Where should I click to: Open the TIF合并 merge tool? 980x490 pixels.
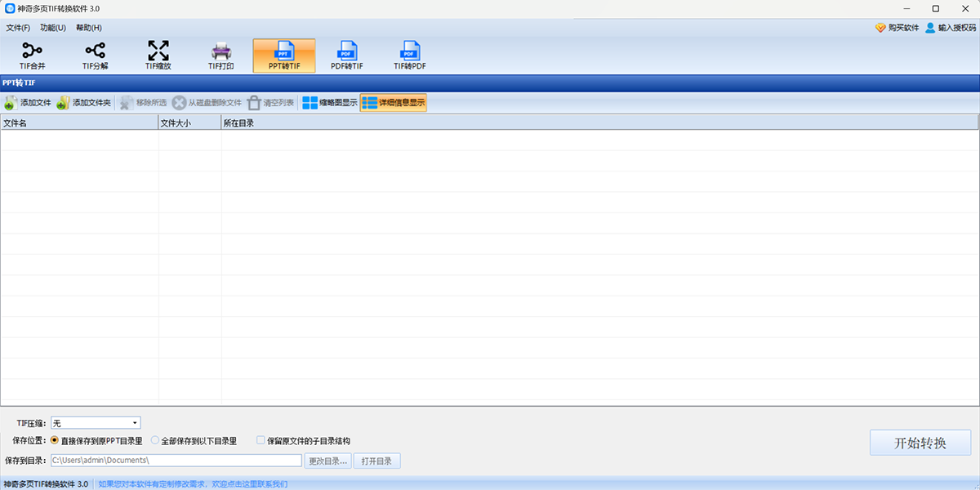point(32,56)
